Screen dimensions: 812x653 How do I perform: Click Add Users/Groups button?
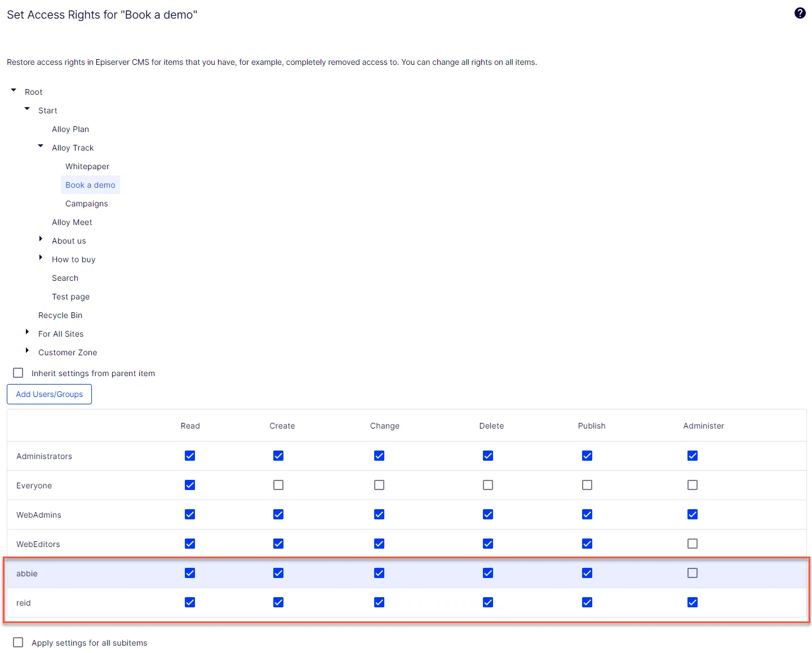click(x=49, y=394)
